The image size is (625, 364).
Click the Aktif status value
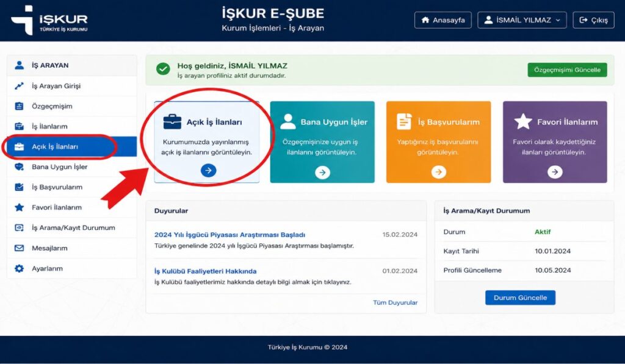point(543,232)
